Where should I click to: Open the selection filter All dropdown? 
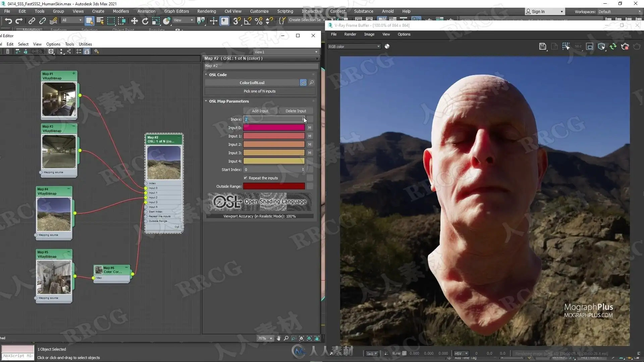point(72,20)
